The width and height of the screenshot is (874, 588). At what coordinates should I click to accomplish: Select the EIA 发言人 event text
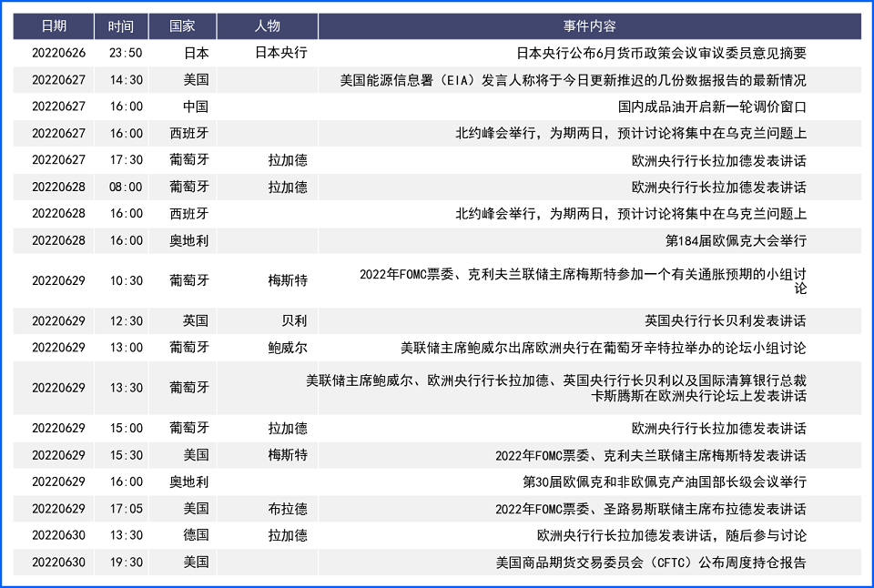[573, 80]
